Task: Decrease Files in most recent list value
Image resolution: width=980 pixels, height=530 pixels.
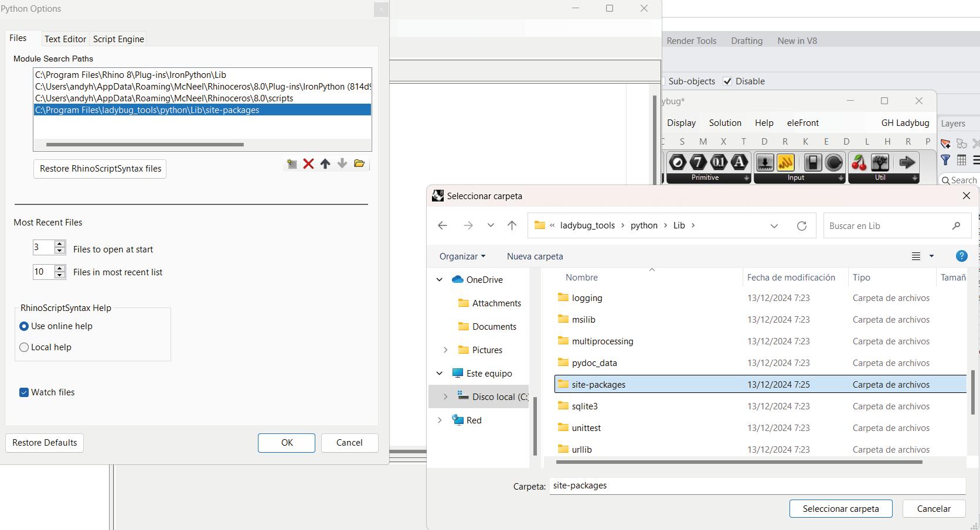Action: click(60, 275)
